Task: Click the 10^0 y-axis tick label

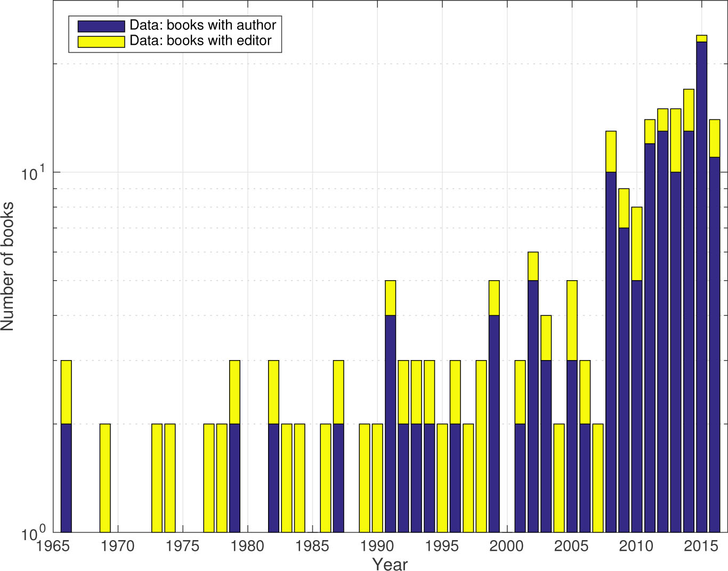Action: click(34, 534)
